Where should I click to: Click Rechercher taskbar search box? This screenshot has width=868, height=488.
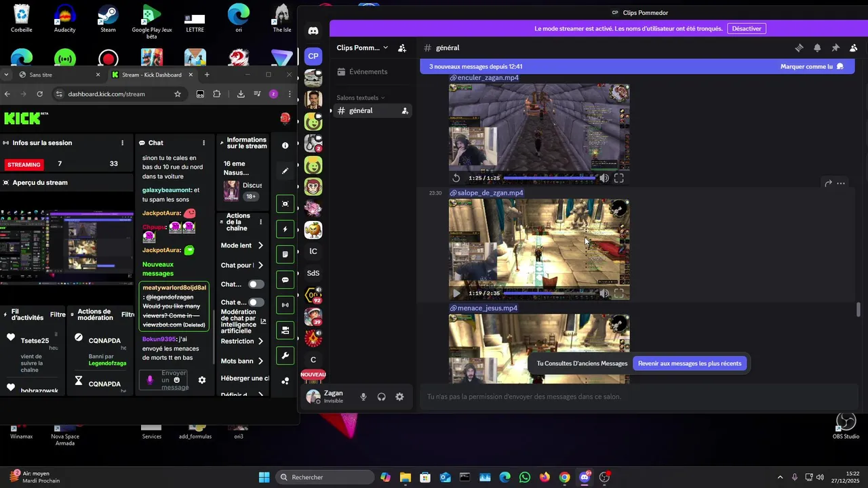[x=325, y=477]
